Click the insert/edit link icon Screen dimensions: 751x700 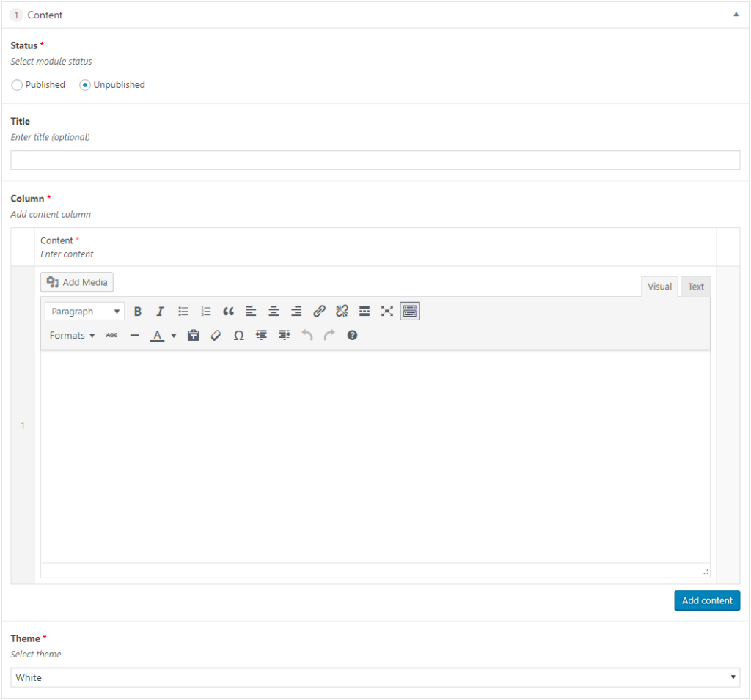coord(319,312)
